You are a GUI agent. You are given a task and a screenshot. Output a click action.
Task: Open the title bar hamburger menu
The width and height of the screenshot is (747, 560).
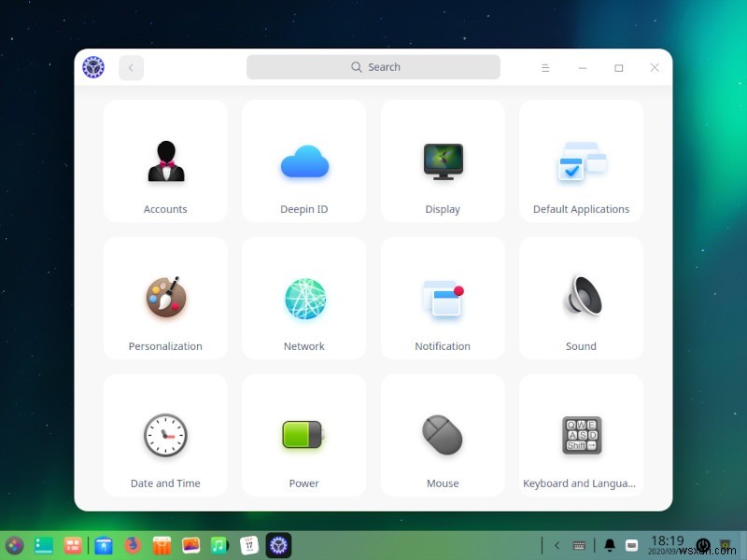[545, 67]
